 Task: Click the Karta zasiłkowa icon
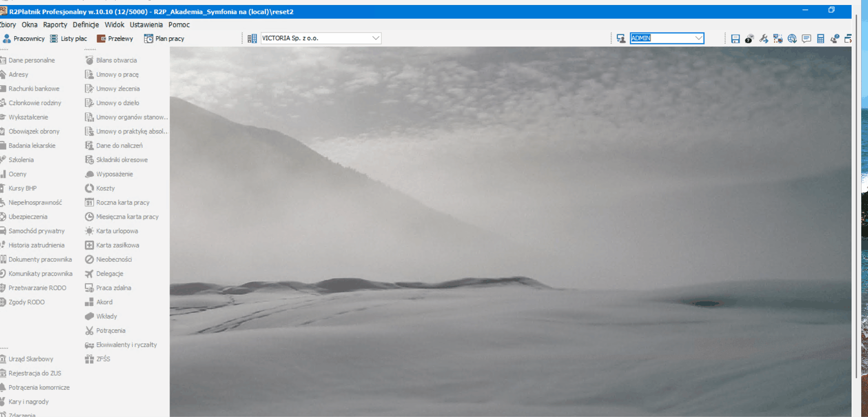point(89,245)
